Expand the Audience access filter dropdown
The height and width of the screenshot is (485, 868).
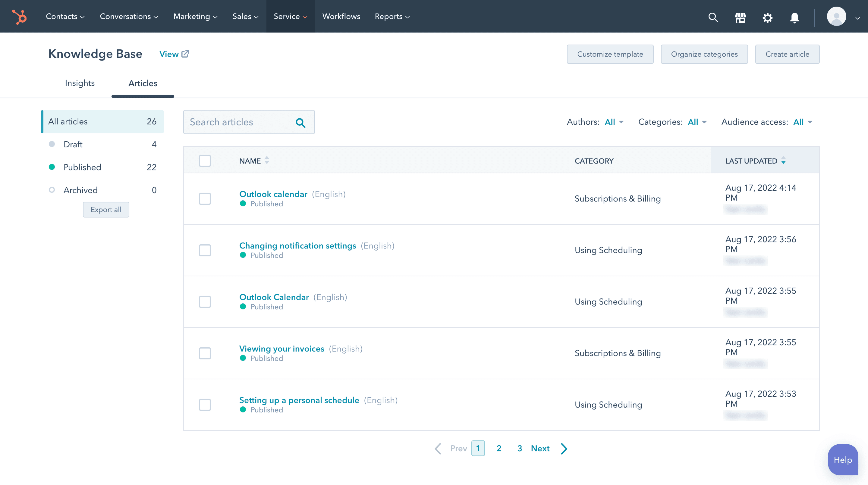click(x=803, y=122)
